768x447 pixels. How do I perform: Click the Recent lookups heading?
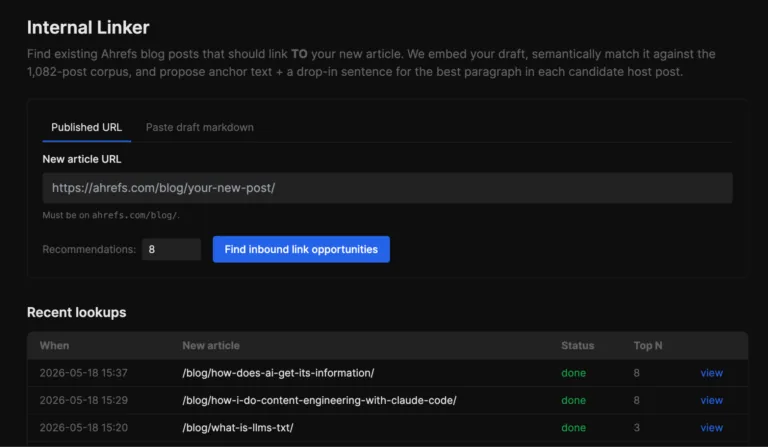(x=76, y=312)
